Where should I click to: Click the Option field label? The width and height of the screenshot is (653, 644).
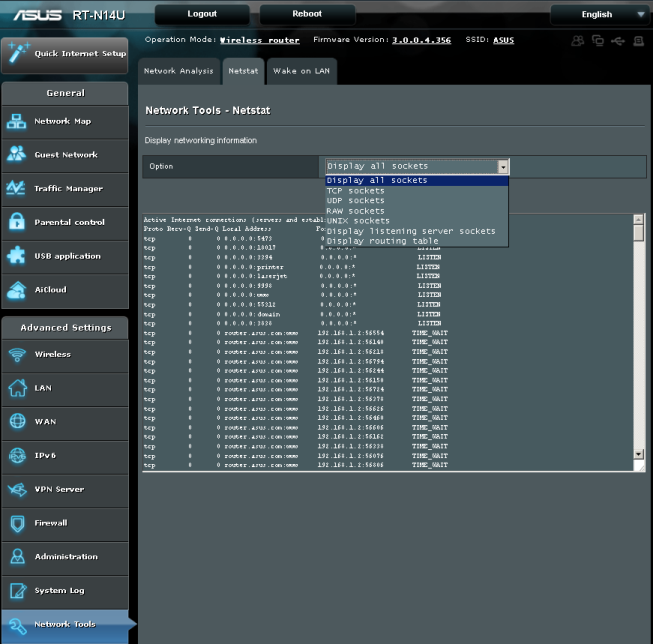(x=161, y=166)
